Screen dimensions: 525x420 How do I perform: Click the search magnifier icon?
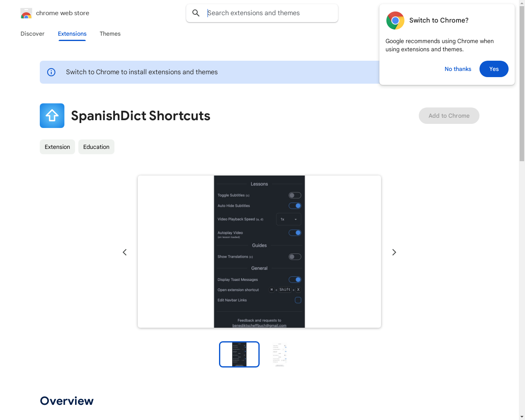tap(196, 13)
